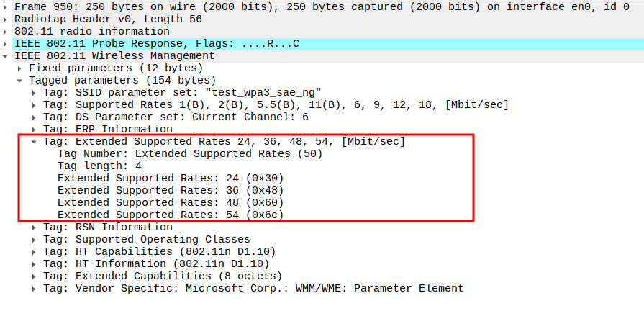Expand the Supported Rates tag
The height and width of the screenshot is (311, 644).
coord(35,105)
